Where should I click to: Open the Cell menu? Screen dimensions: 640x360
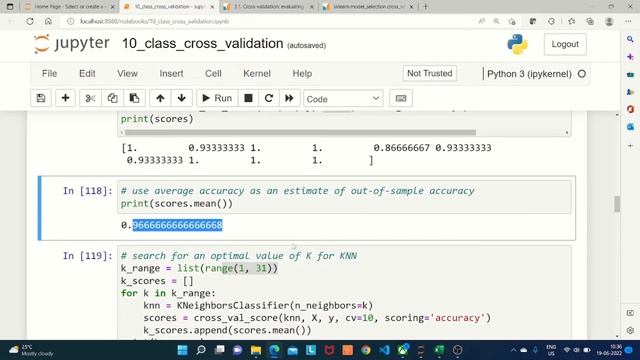click(213, 73)
